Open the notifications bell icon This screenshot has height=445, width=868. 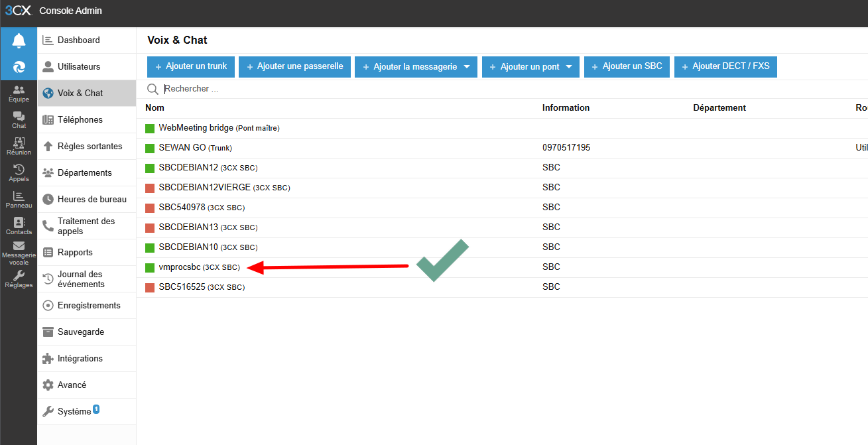(x=19, y=41)
